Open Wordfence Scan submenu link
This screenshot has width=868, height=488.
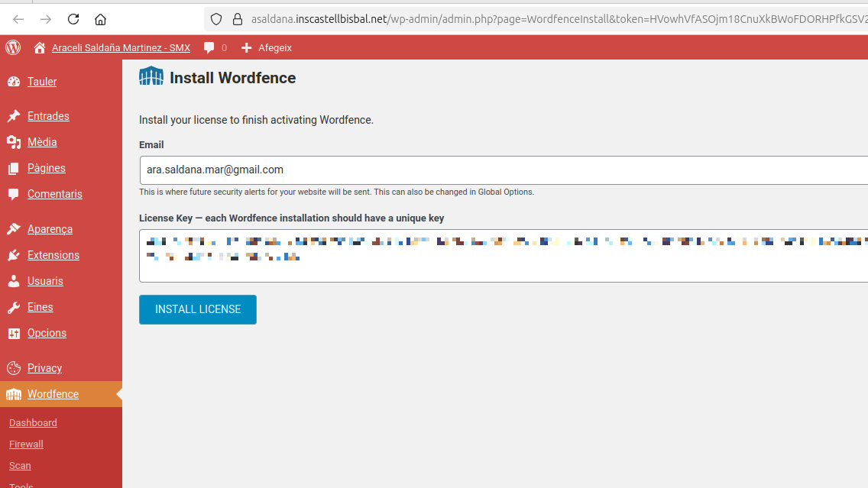(20, 465)
